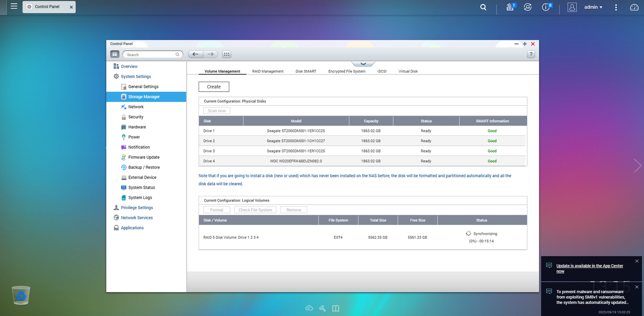Open the Control Panel help button
This screenshot has width=644, height=316.
click(x=531, y=54)
